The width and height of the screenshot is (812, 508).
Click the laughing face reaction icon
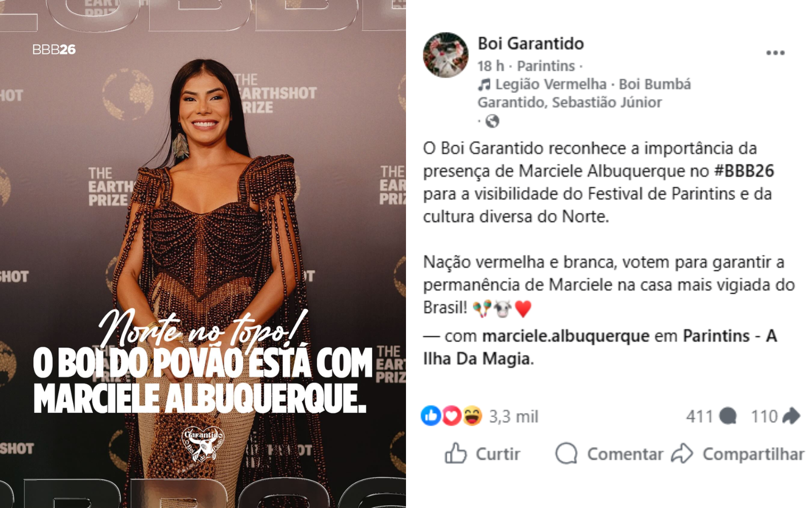pos(472,416)
